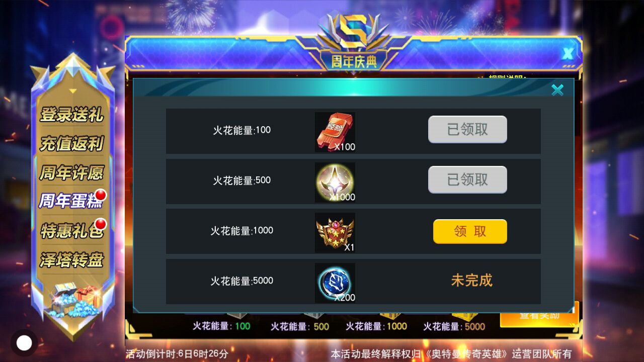
Task: Open the 特惠礼包 tab
Action: pyautogui.click(x=72, y=231)
